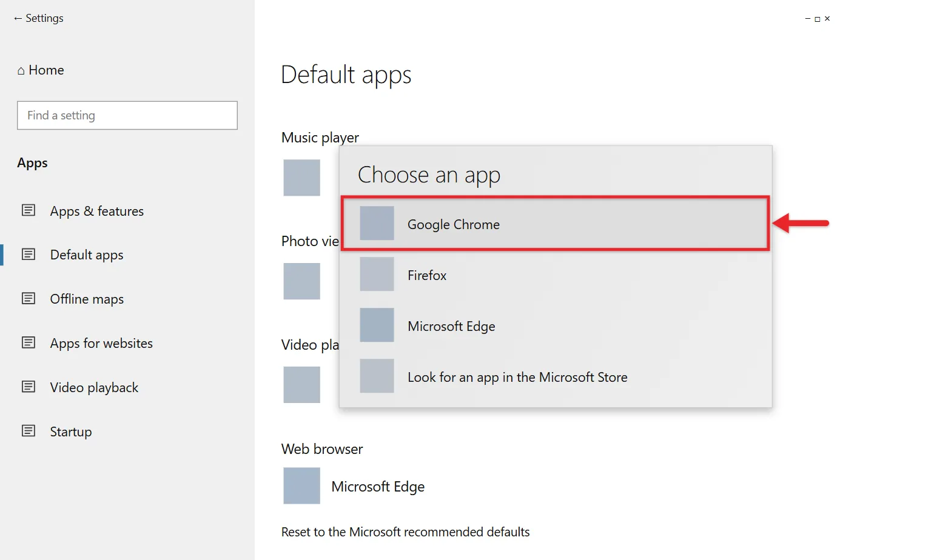Navigate to Video playback settings
The width and height of the screenshot is (934, 560).
pos(94,387)
